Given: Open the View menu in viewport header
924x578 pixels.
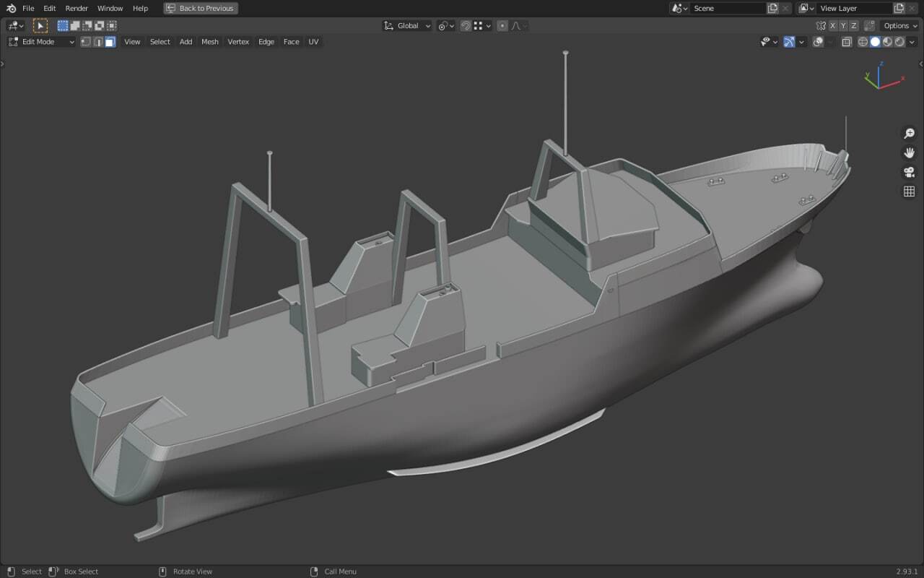Looking at the screenshot, I should [x=132, y=42].
